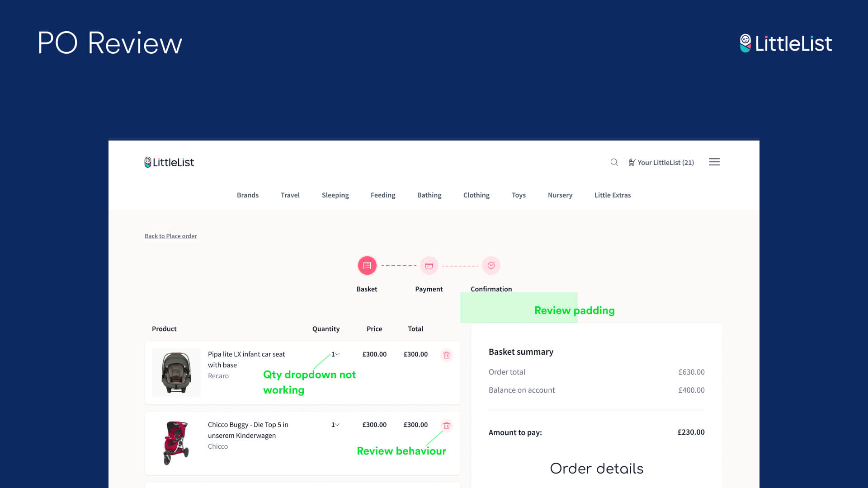Click the Basket step label

pyautogui.click(x=367, y=289)
